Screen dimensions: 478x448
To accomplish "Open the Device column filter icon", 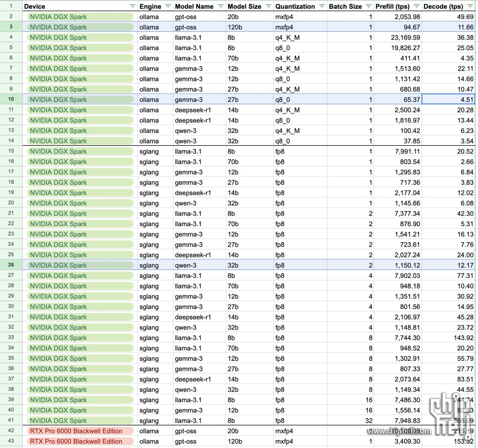I will pyautogui.click(x=133, y=6).
